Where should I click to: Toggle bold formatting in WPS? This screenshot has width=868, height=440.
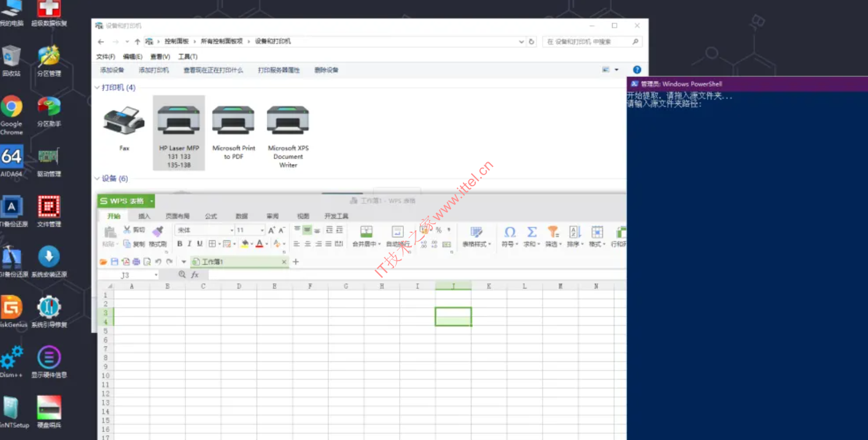(x=180, y=244)
